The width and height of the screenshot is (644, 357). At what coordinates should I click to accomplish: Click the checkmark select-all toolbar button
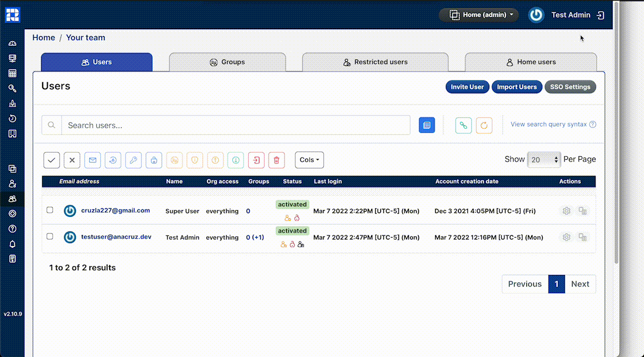tap(52, 160)
